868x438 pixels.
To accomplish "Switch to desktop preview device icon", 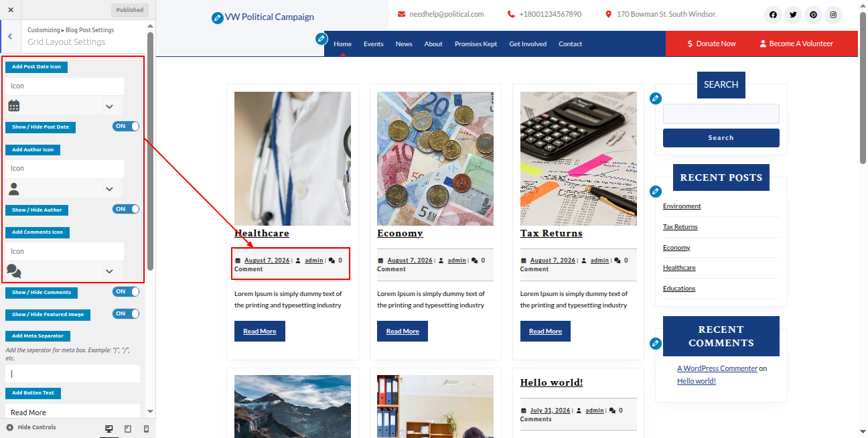I will [x=108, y=429].
